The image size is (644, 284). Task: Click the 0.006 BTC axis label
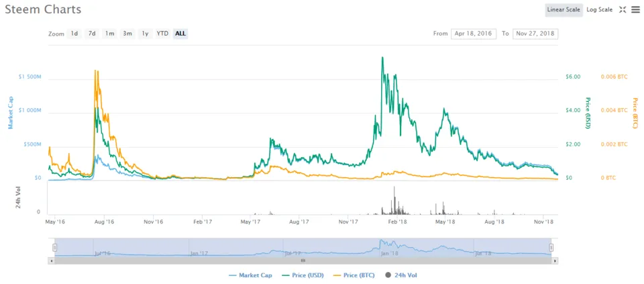click(x=614, y=77)
